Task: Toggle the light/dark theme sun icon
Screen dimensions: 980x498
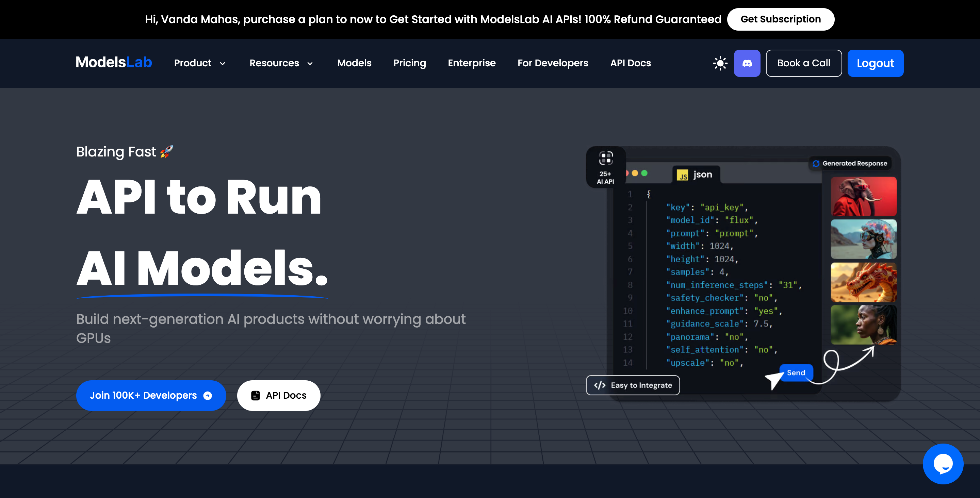Action: pyautogui.click(x=720, y=63)
